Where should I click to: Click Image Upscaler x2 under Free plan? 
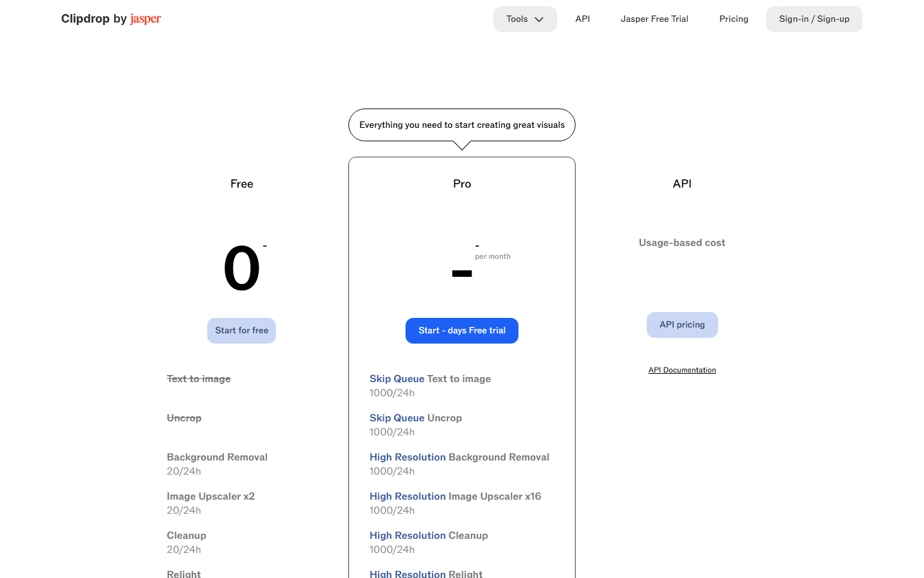pyautogui.click(x=210, y=496)
